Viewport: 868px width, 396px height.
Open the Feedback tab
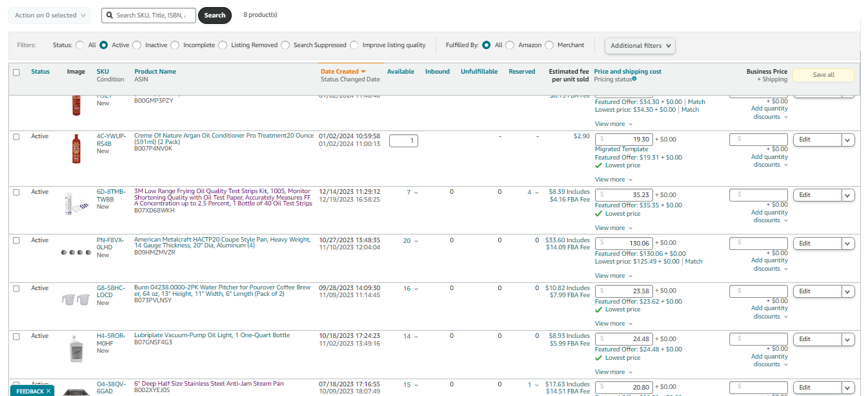pyautogui.click(x=30, y=391)
